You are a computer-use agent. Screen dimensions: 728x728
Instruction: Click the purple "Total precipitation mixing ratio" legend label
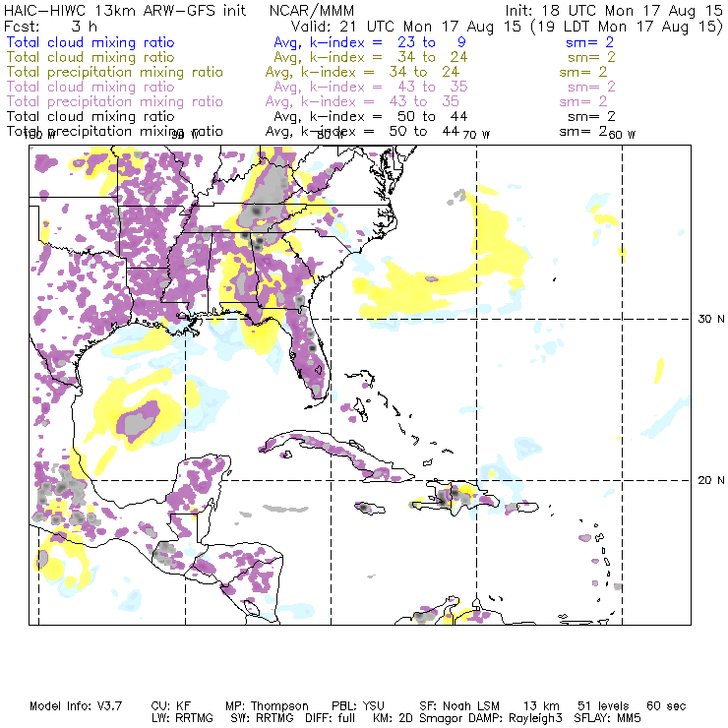point(115,101)
